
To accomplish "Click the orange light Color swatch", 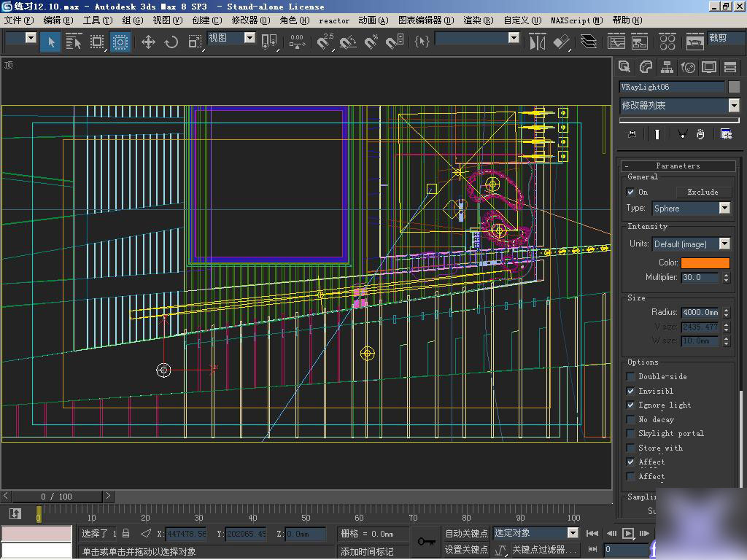I will pos(705,262).
